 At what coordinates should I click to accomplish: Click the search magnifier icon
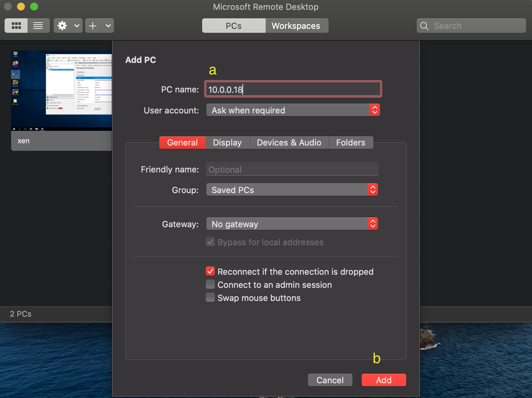[x=424, y=26]
